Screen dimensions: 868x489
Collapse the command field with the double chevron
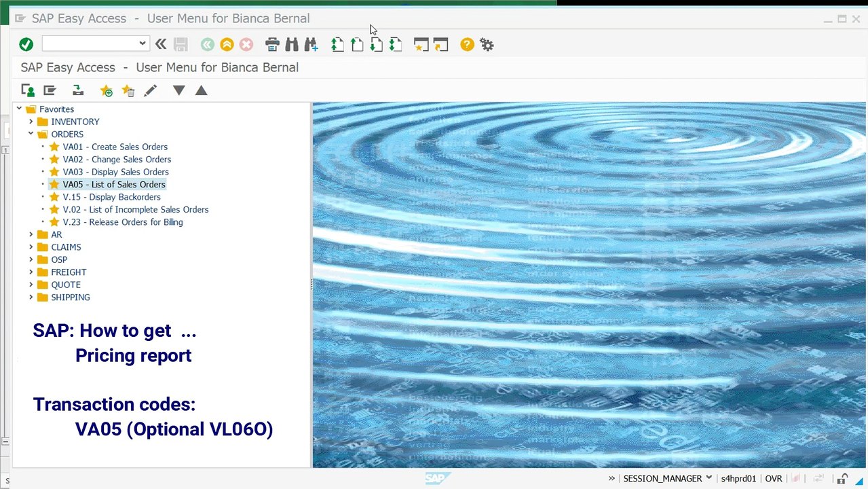pos(161,44)
